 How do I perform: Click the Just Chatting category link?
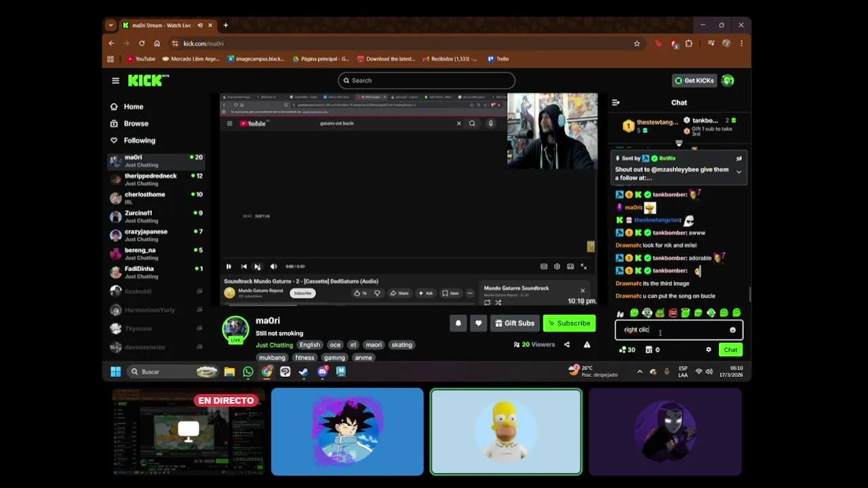274,345
